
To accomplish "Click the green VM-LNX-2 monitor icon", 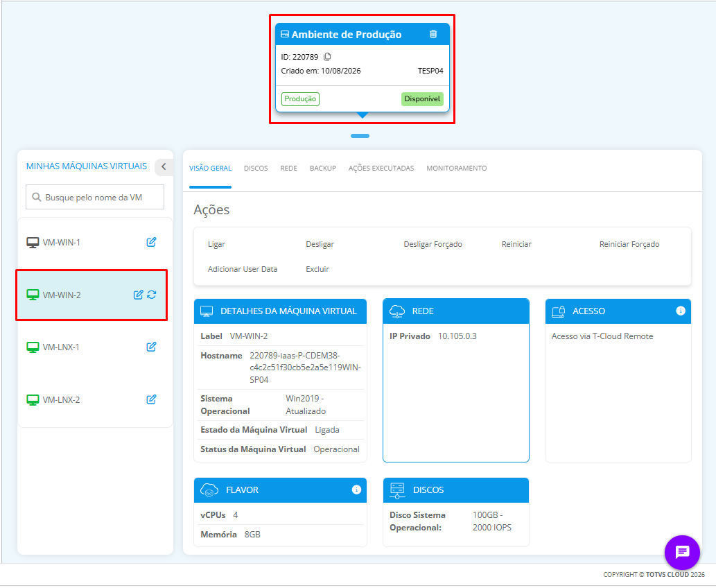I will (33, 400).
